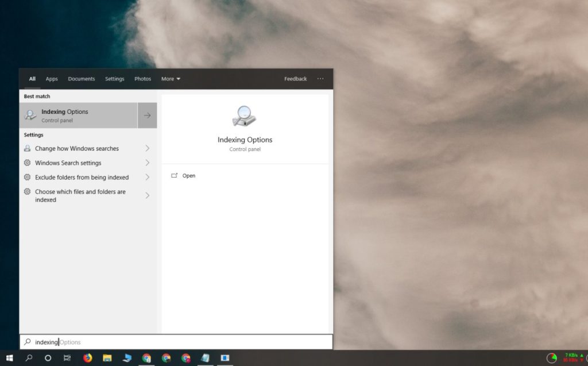Launch Google Chrome from the taskbar
588x366 pixels.
[146, 359]
